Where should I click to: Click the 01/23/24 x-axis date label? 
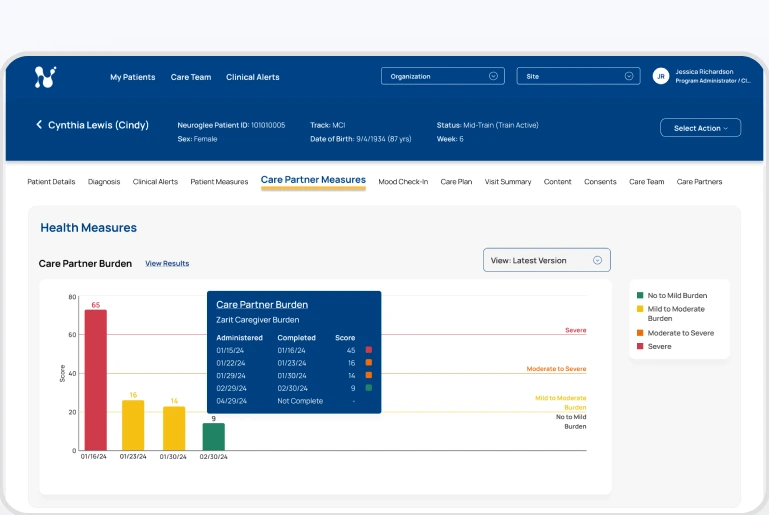pos(133,456)
